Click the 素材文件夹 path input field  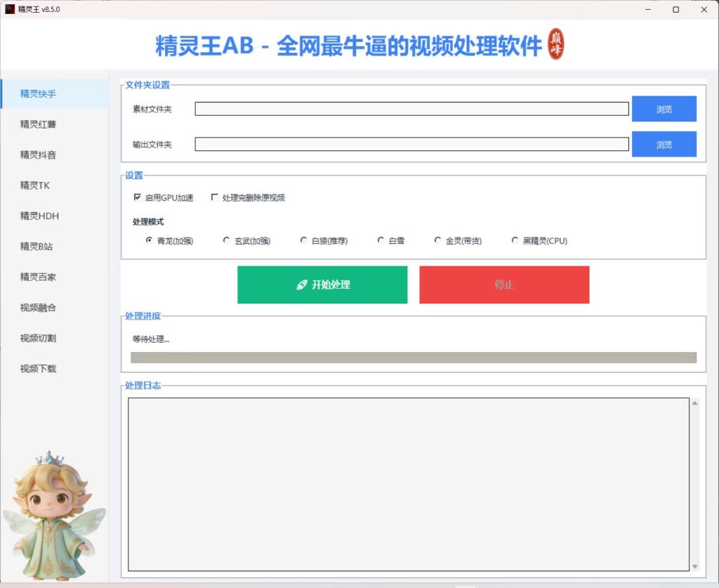[411, 109]
